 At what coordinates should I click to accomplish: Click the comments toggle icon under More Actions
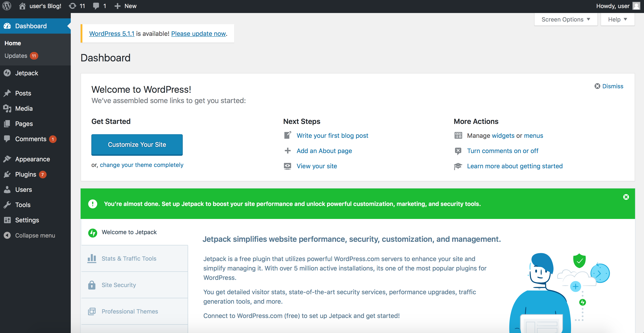(458, 151)
